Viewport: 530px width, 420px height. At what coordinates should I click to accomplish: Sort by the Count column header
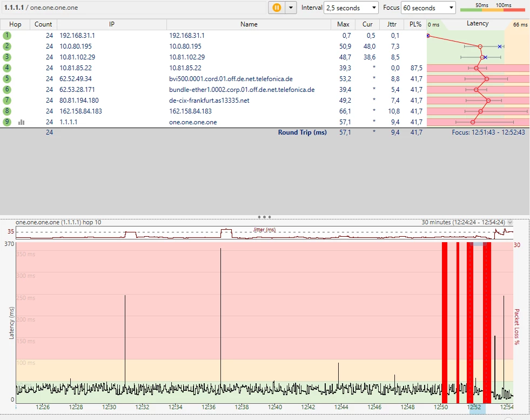[x=43, y=24]
